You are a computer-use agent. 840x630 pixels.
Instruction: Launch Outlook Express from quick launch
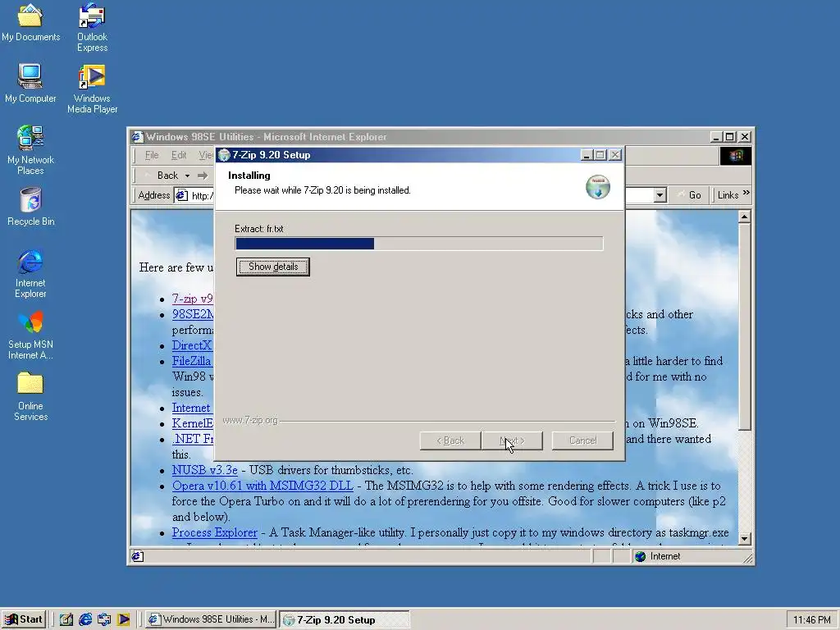104,619
